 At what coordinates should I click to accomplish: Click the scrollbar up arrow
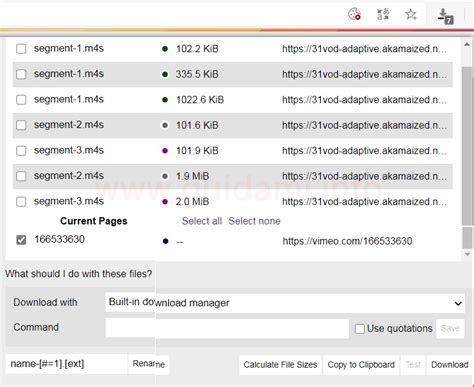(x=467, y=45)
